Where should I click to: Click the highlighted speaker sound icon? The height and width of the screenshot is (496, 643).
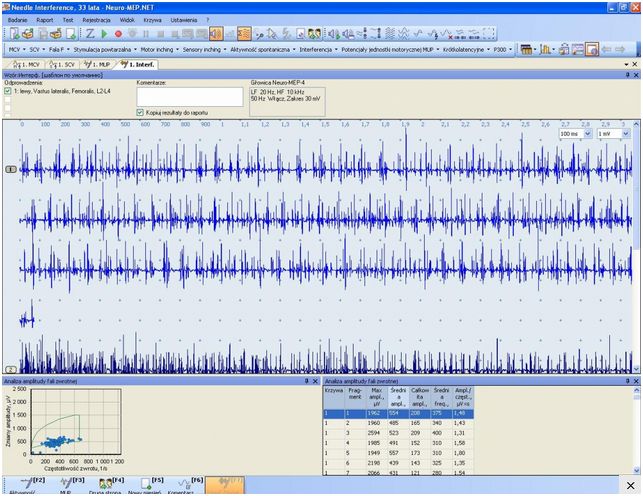tap(217, 34)
